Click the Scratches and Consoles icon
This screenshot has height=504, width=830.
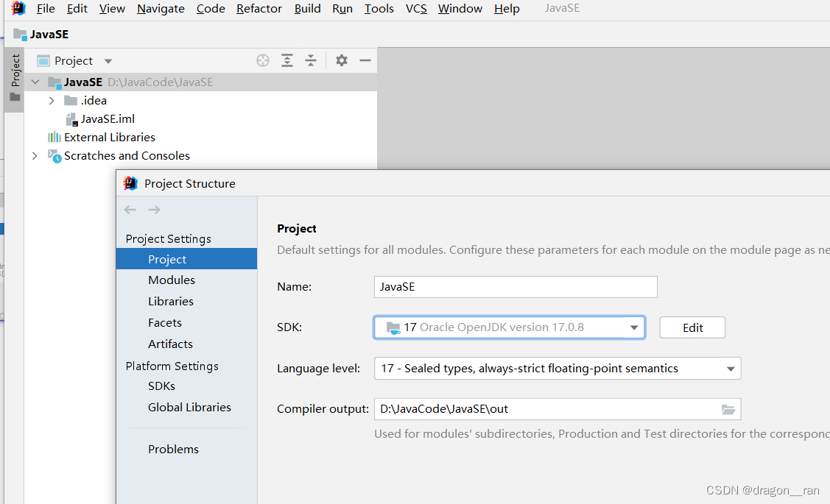54,156
